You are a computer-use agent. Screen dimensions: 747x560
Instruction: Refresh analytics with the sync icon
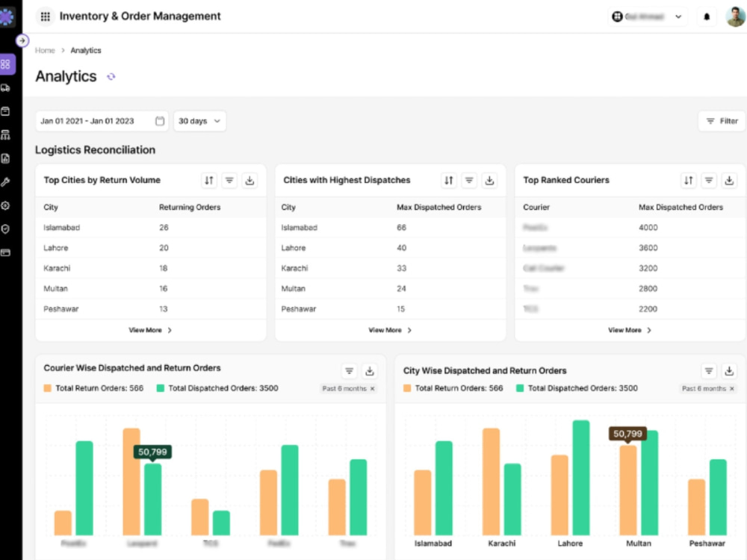click(x=111, y=77)
